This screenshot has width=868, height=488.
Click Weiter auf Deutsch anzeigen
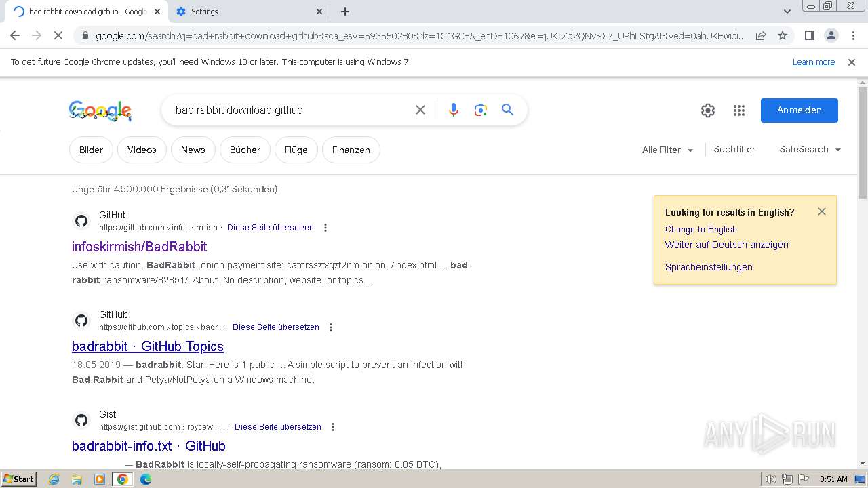(x=727, y=245)
